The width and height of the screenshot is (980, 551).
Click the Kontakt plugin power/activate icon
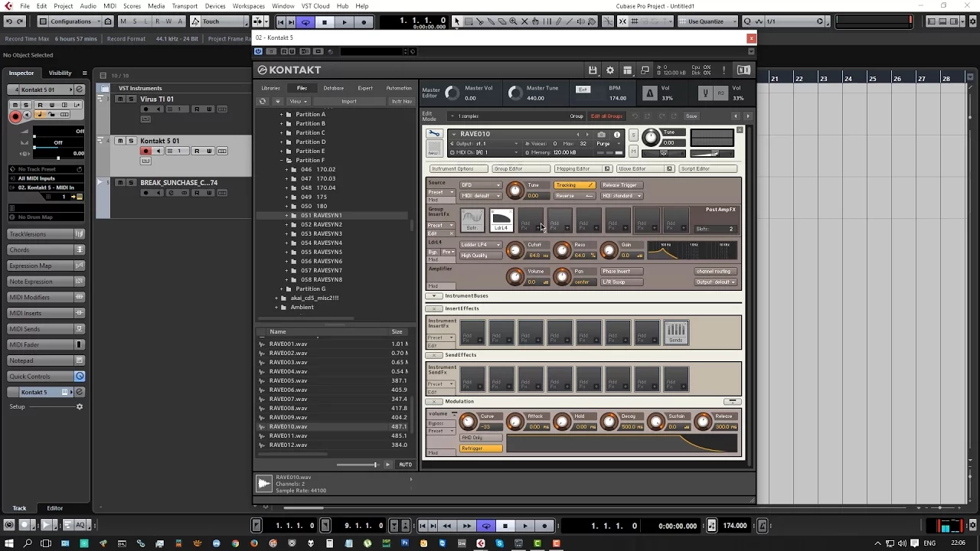pos(259,51)
